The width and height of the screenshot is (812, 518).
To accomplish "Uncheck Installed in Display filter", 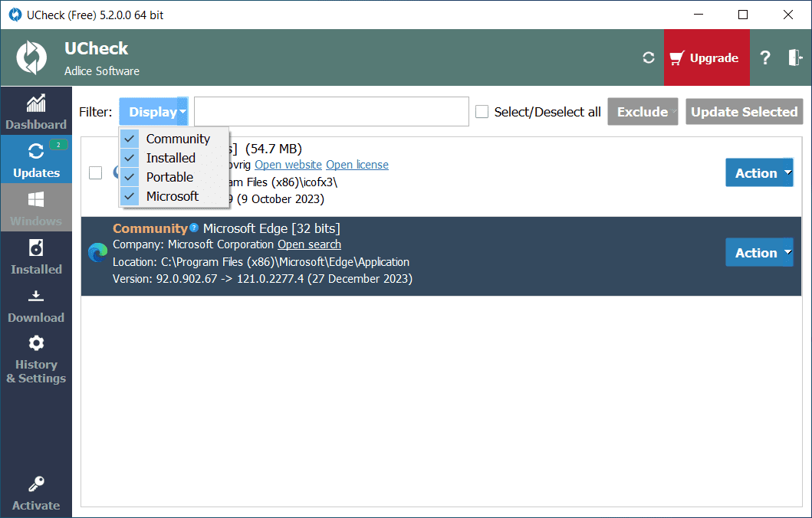I will click(174, 158).
